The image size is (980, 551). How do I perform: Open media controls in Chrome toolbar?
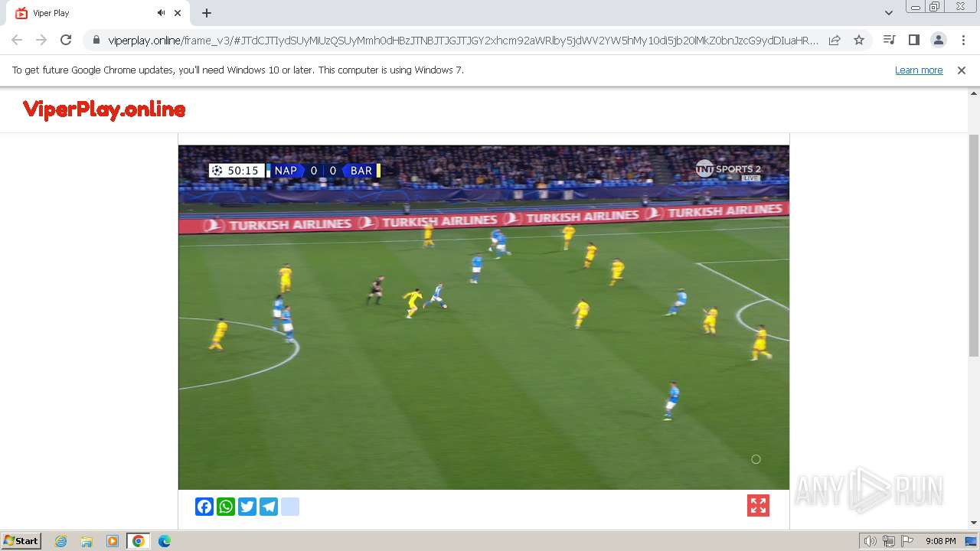(x=889, y=40)
